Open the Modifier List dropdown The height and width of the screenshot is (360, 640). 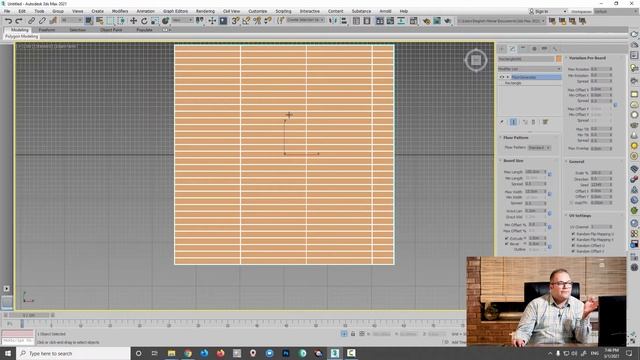[529, 69]
